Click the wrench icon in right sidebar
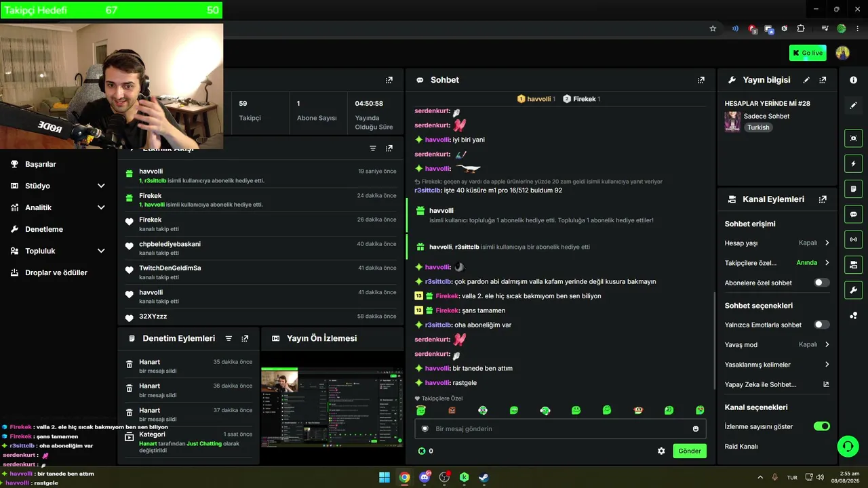This screenshot has width=868, height=488. 853,290
